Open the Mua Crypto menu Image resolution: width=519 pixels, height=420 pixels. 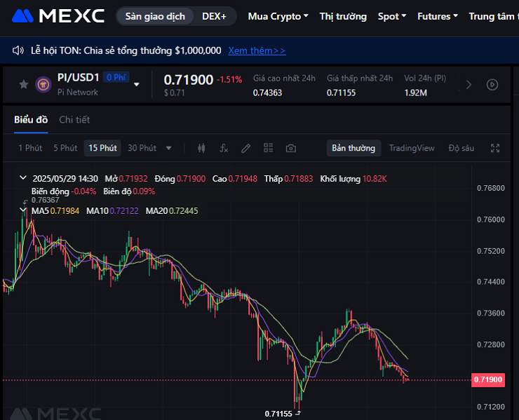pos(278,16)
